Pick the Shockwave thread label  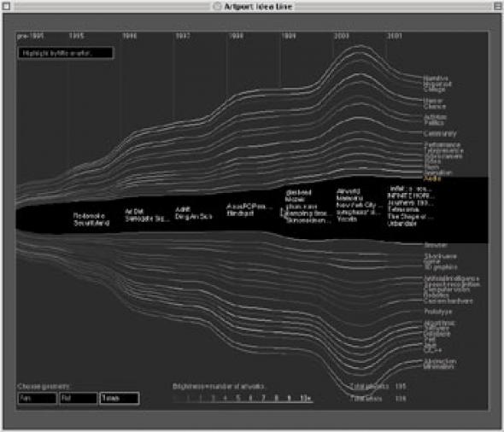coord(440,256)
